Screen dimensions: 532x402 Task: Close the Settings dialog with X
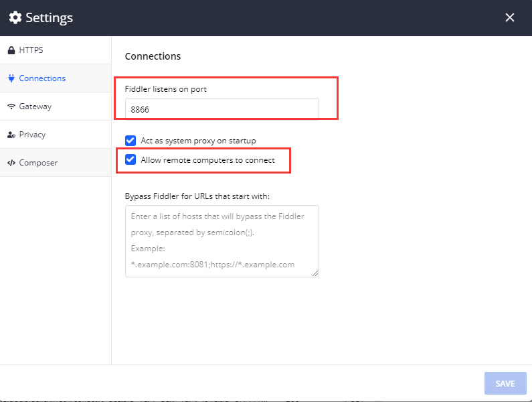pyautogui.click(x=510, y=17)
